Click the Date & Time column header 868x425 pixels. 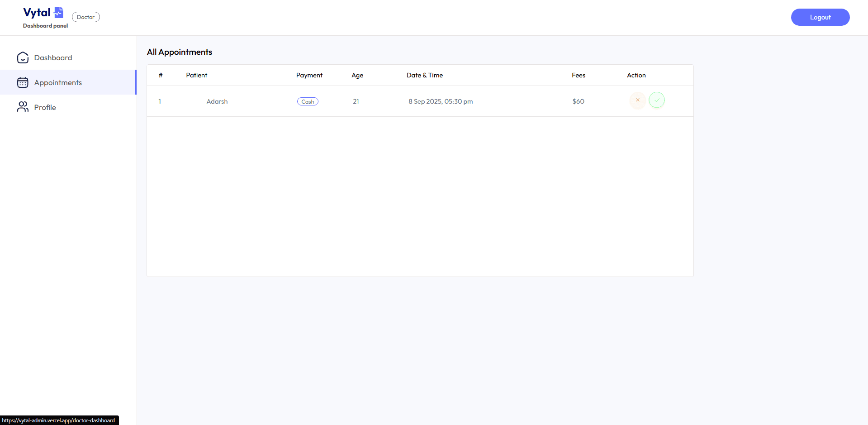click(x=424, y=75)
